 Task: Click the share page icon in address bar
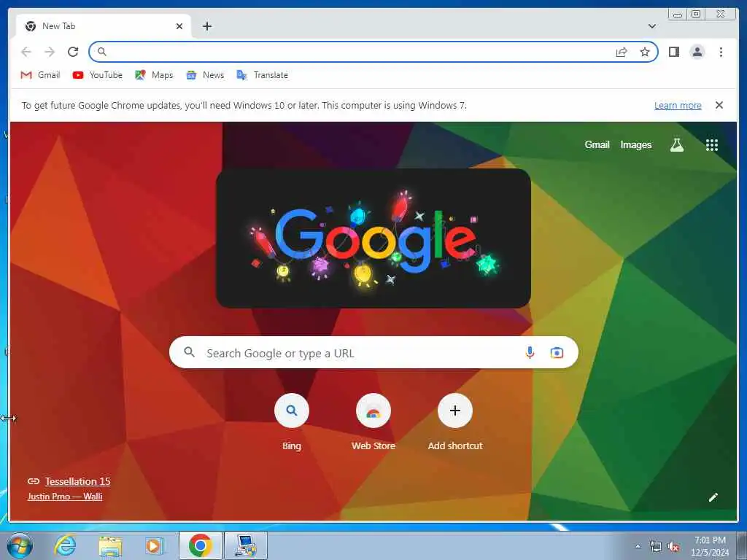pyautogui.click(x=622, y=52)
